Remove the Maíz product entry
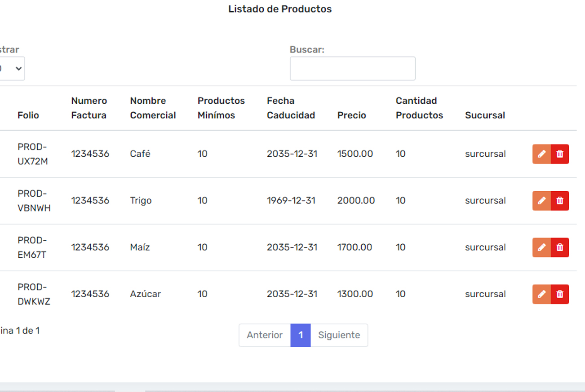Viewport: 585px width, 392px height. click(x=560, y=247)
